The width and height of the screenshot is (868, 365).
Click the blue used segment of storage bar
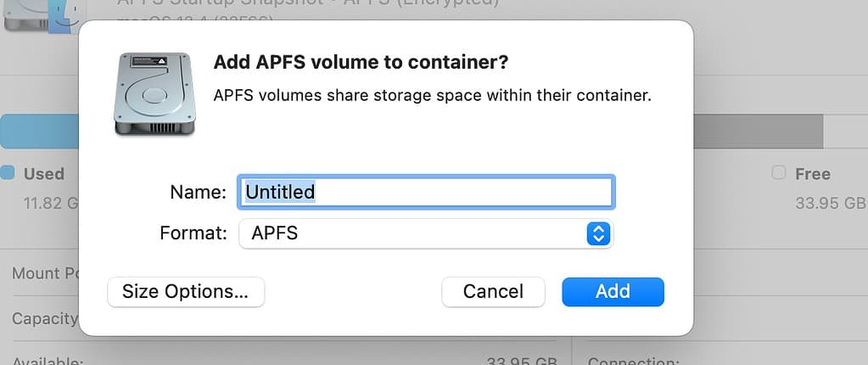(39, 132)
